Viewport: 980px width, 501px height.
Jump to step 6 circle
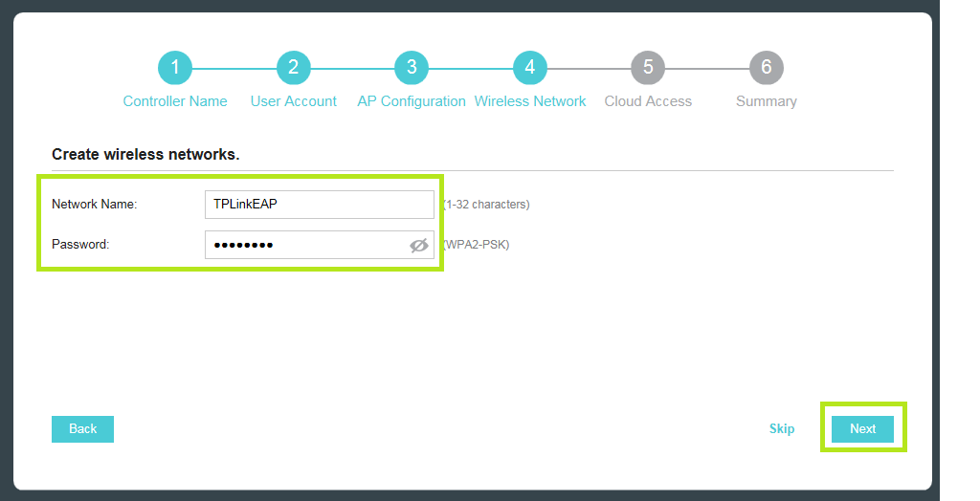pyautogui.click(x=767, y=68)
